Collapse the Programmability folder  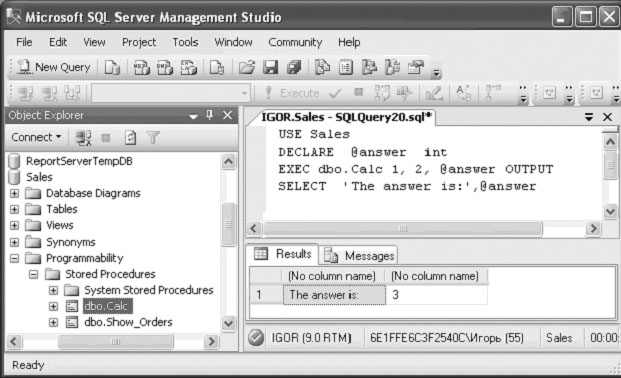[x=14, y=258]
